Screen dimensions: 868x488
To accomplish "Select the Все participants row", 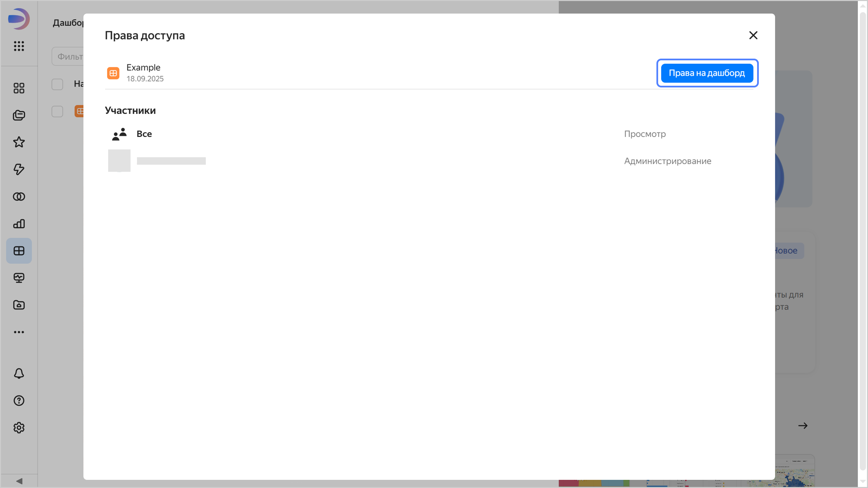I will (x=144, y=134).
